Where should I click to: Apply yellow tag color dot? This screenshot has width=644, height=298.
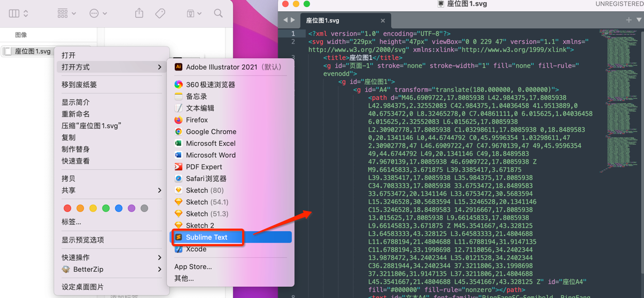93,208
